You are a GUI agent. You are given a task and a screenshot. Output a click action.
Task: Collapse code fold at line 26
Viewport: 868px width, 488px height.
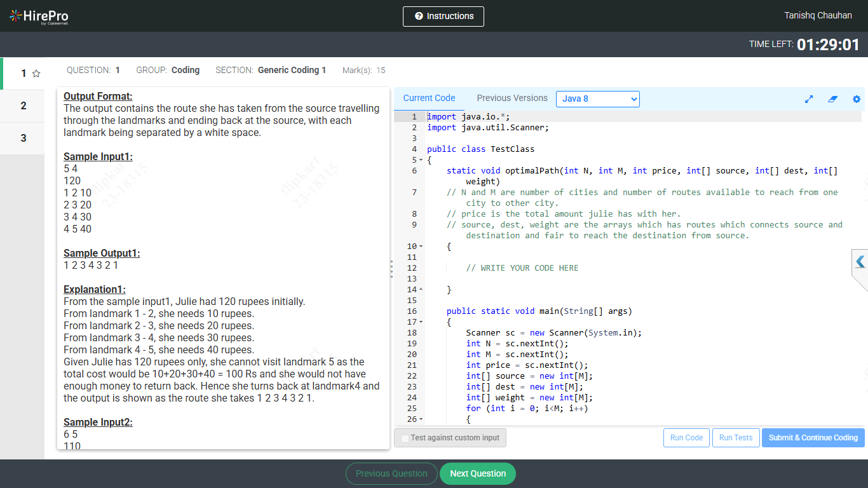(x=421, y=419)
